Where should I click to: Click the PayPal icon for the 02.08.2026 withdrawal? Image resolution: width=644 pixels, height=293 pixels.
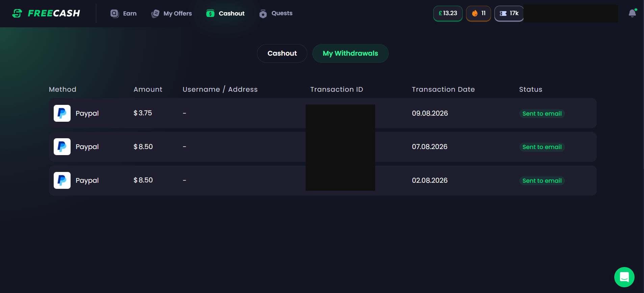[x=62, y=180]
